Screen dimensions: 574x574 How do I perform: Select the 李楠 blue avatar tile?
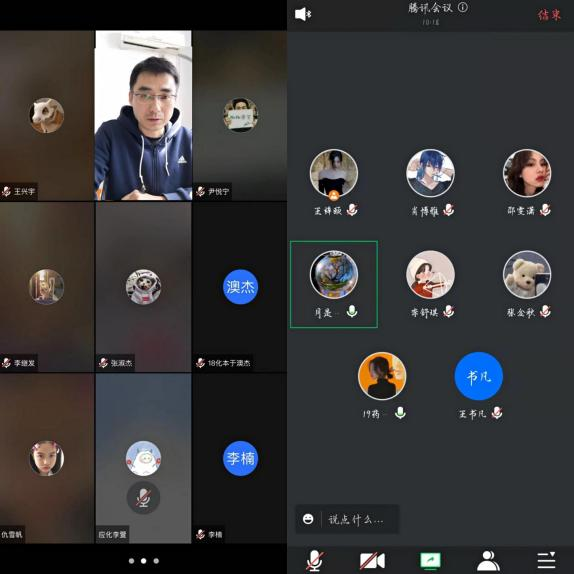point(240,458)
